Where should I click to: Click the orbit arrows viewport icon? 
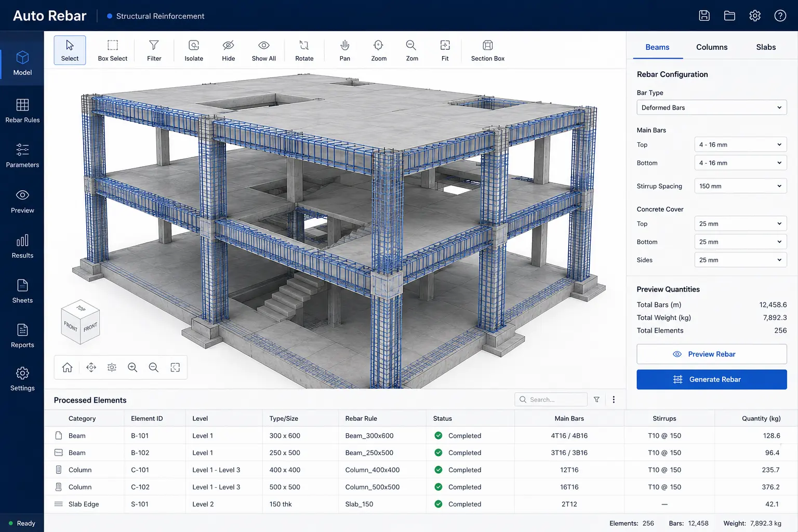coord(91,367)
